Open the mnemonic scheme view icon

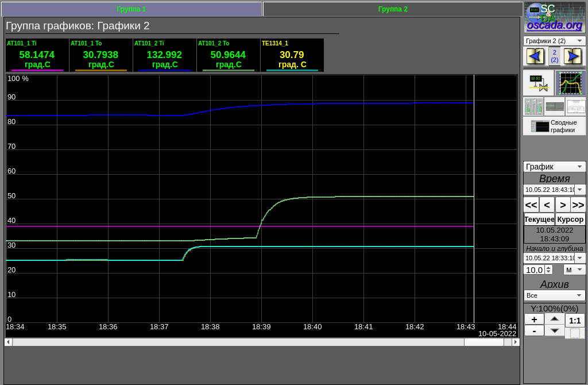point(538,83)
